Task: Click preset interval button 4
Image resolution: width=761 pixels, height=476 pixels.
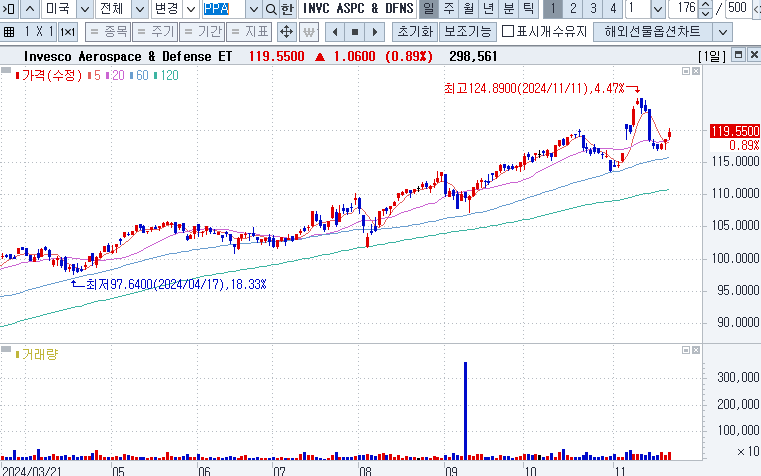Action: pos(613,9)
